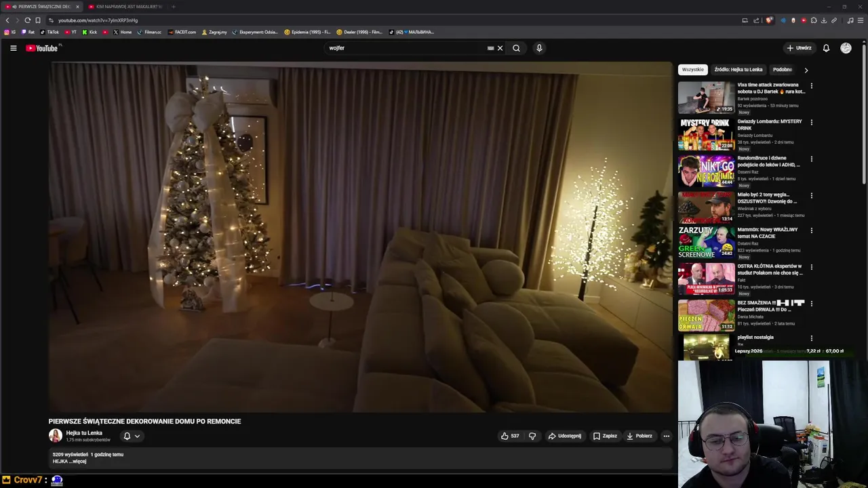Dislike the video

[532, 436]
